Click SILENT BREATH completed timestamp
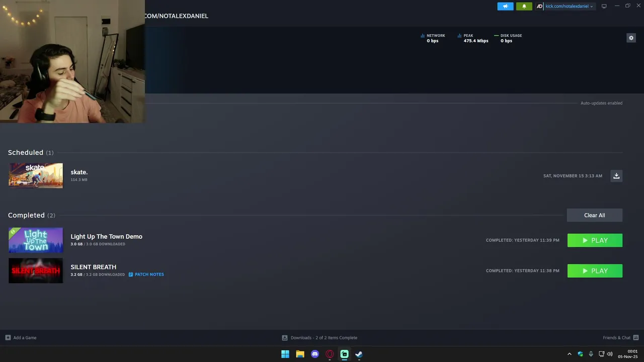 pyautogui.click(x=522, y=270)
